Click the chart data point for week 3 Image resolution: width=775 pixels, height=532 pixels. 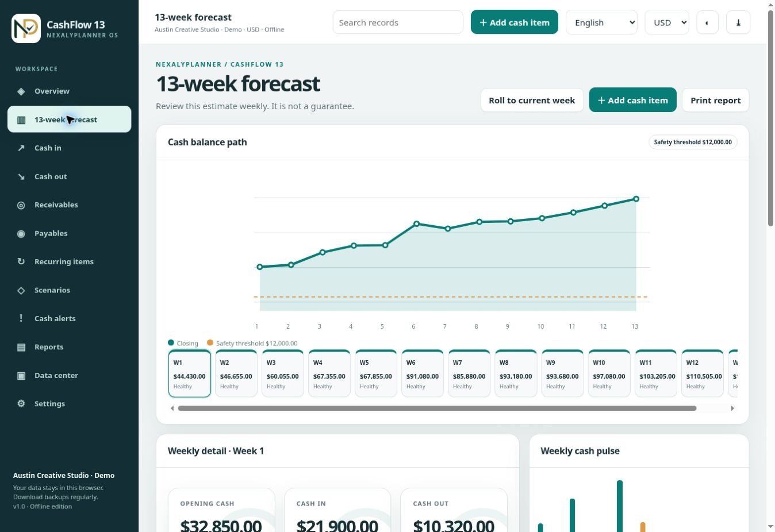[x=323, y=252]
